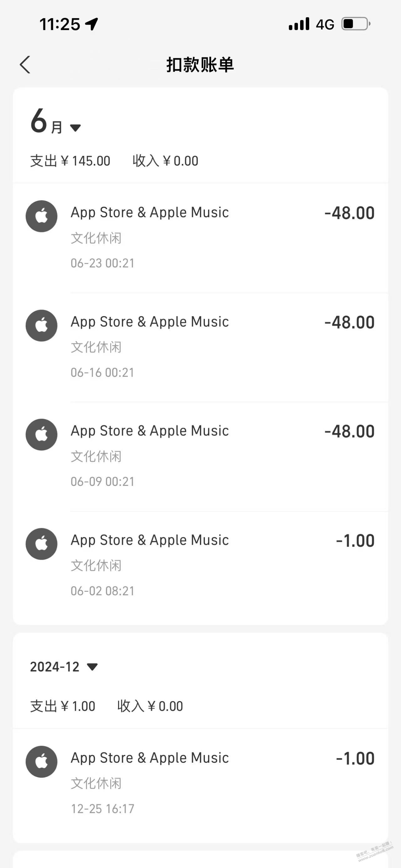The height and width of the screenshot is (868, 401).
Task: Tap Apple logo of 06-23 transaction
Action: point(41,216)
